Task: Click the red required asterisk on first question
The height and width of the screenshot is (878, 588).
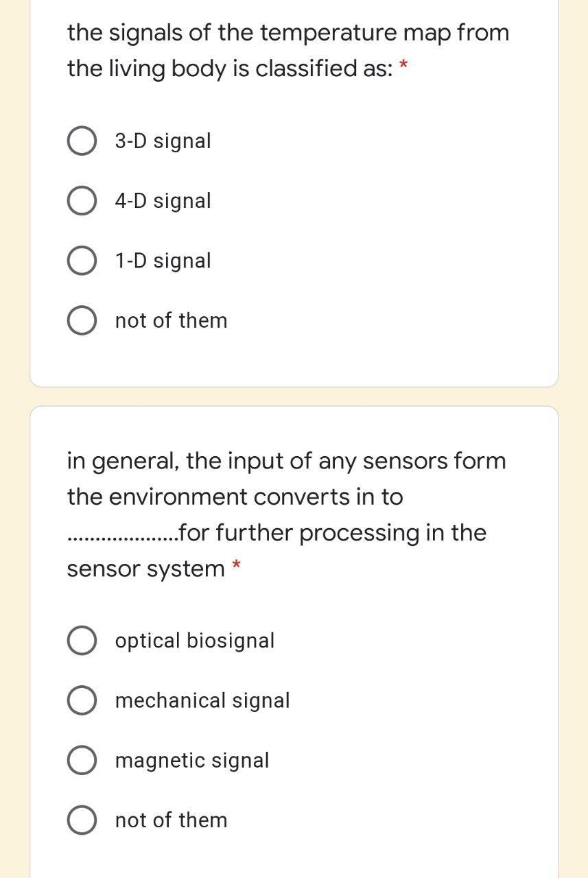Action: [403, 64]
